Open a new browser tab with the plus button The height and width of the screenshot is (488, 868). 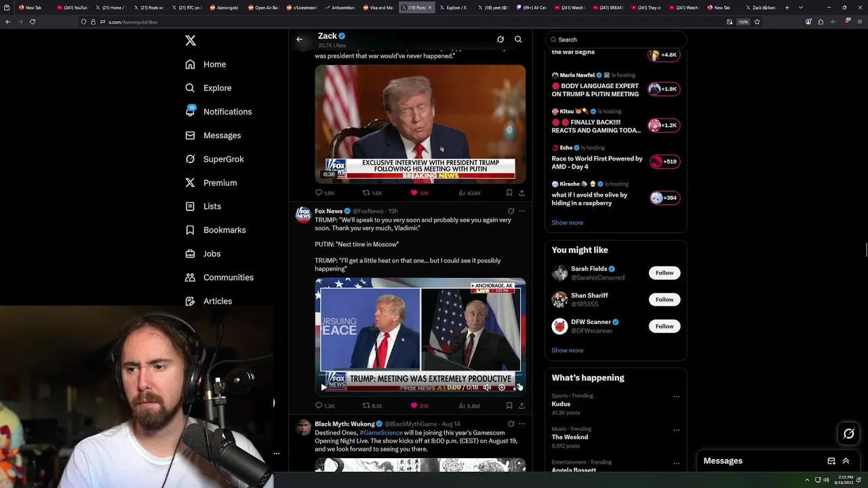tap(787, 7)
